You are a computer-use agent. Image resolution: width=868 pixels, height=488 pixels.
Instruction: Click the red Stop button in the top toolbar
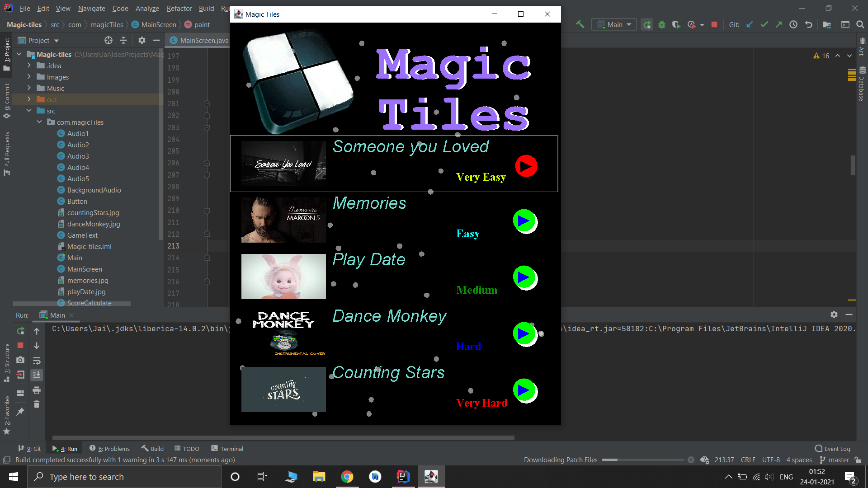[x=714, y=24]
